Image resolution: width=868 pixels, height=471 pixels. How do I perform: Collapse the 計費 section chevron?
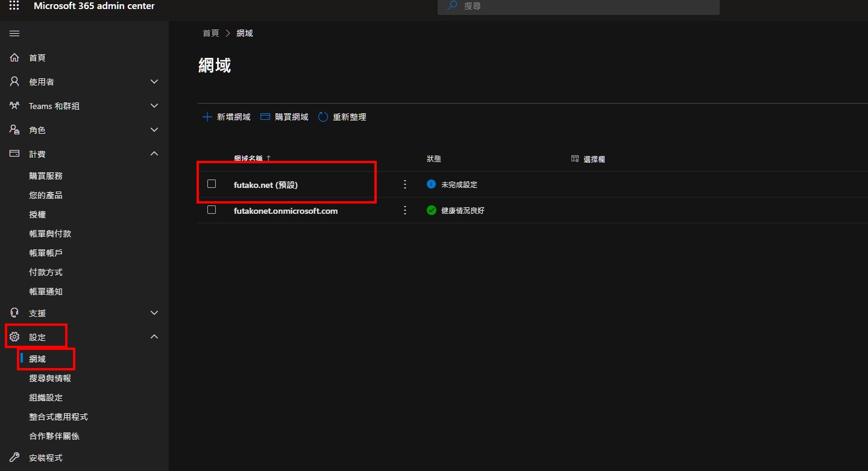(154, 154)
